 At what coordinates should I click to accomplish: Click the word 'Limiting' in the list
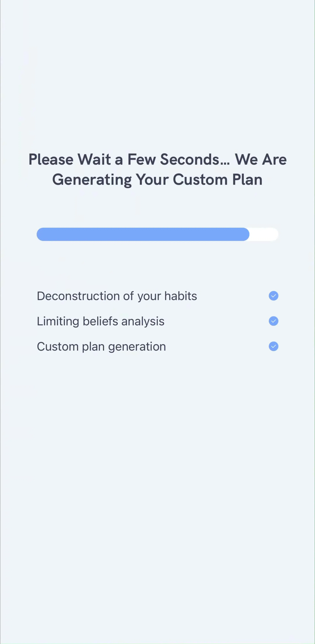point(58,322)
